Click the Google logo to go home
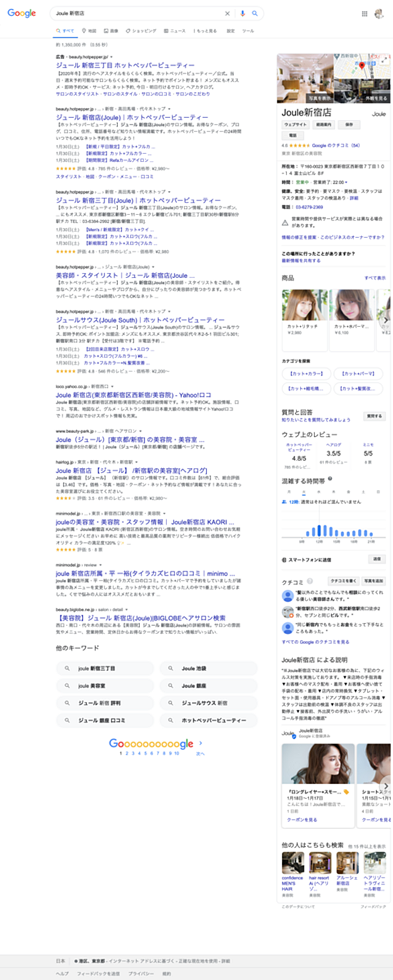The image size is (393, 980). (21, 13)
